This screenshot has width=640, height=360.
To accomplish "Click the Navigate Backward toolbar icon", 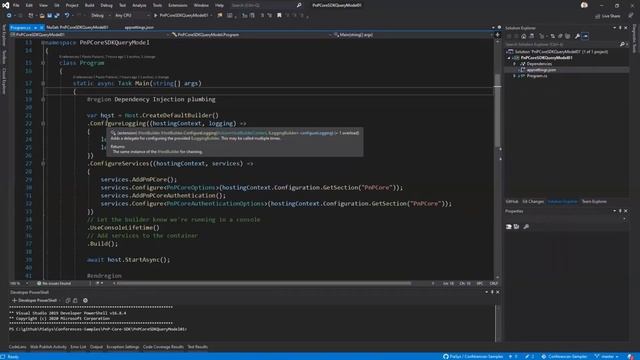I will pyautogui.click(x=9, y=16).
